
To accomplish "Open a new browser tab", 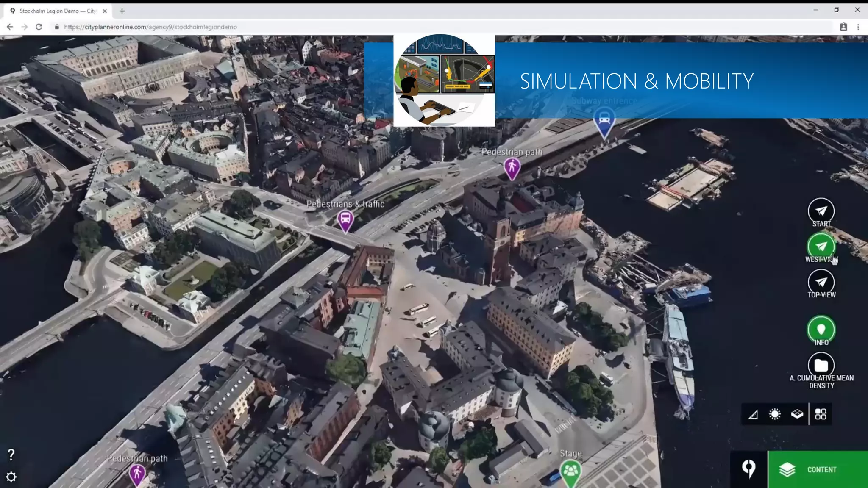I will [122, 11].
